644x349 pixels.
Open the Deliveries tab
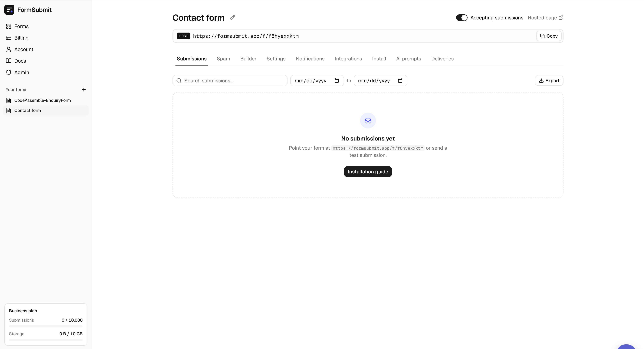click(442, 59)
